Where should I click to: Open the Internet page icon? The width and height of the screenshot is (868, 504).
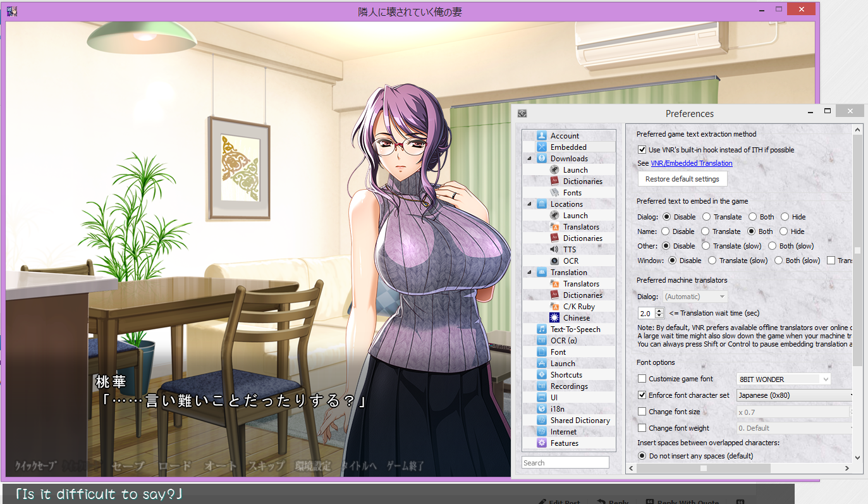pyautogui.click(x=542, y=431)
